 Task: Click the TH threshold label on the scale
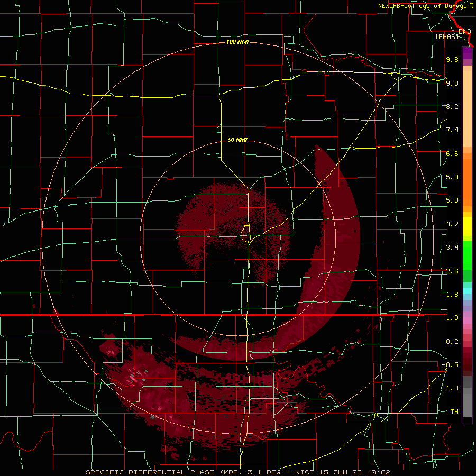point(454,412)
